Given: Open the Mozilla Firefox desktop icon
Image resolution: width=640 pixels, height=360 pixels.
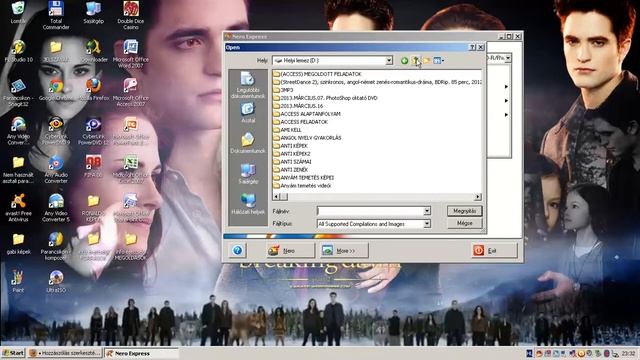Looking at the screenshot, I should (93, 90).
